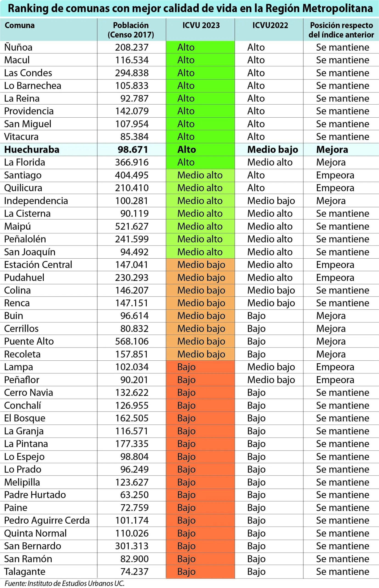The width and height of the screenshot is (379, 588).
Task: Select the Posición respecto del índice anterior header
Action: (x=341, y=30)
